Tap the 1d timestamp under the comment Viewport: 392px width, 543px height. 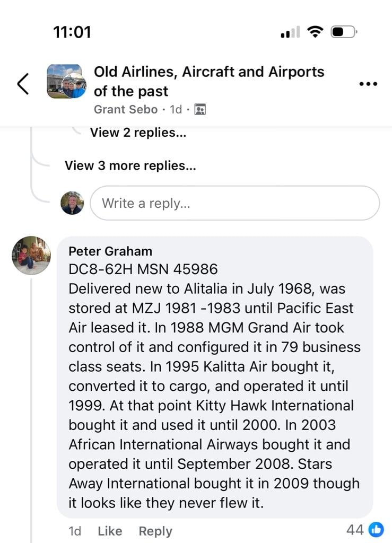click(75, 531)
